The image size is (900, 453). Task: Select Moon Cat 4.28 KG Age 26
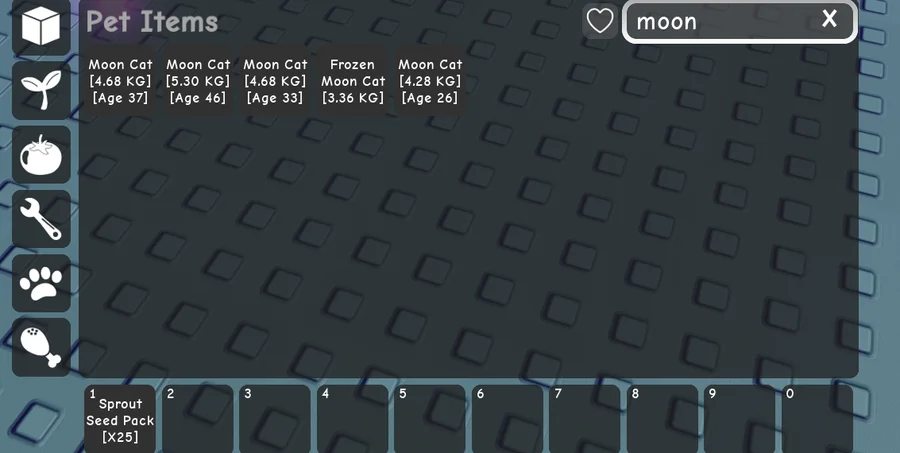pos(430,81)
